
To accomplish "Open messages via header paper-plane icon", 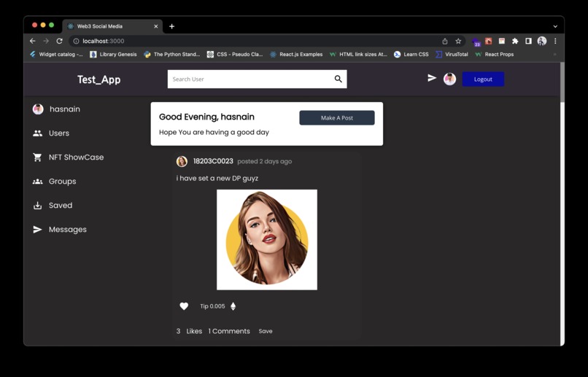I will [432, 77].
